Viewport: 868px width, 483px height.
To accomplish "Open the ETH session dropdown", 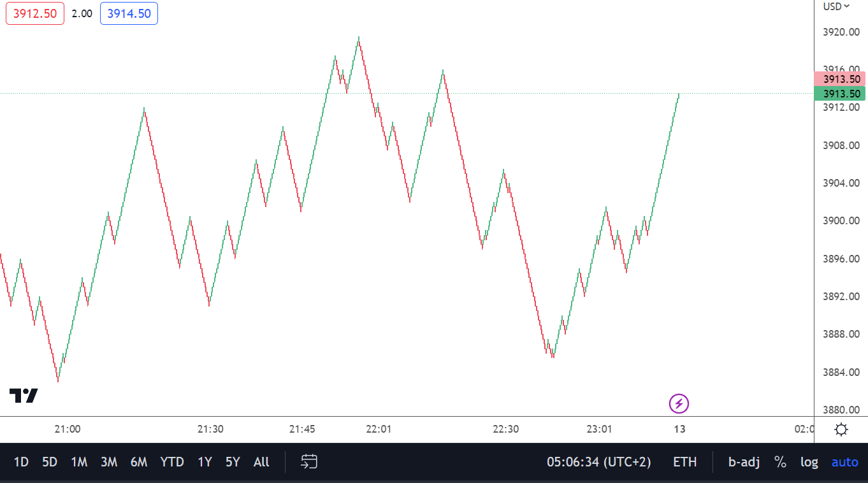I will coord(685,462).
